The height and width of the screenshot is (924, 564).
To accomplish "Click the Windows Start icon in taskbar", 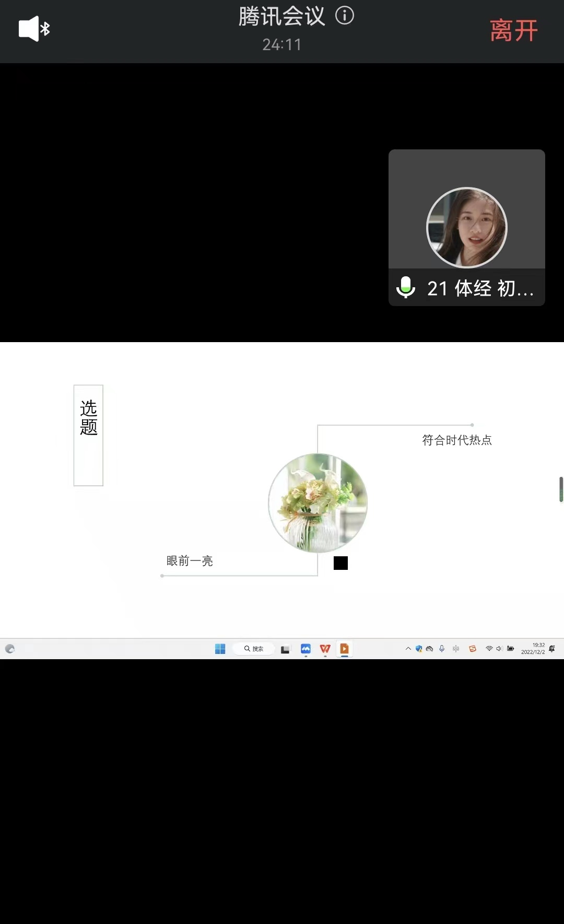I will click(x=220, y=649).
